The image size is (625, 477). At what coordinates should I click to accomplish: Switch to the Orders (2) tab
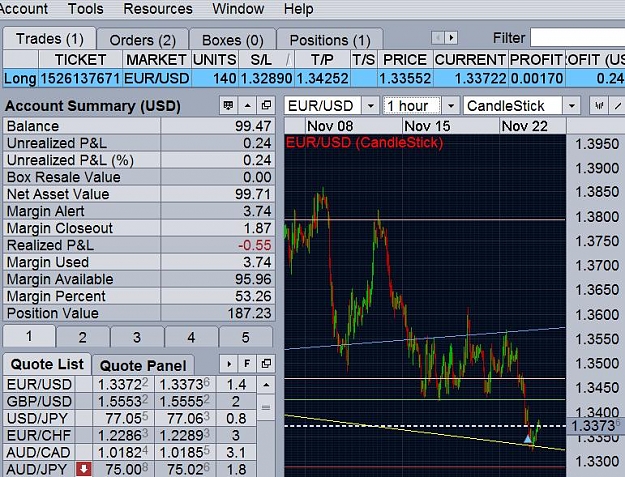coord(142,40)
